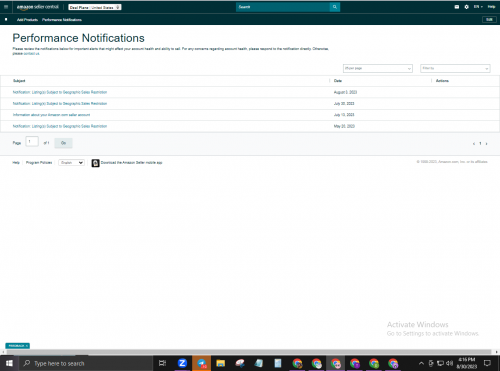Open the settings gear icon
The width and height of the screenshot is (500, 371).
click(x=466, y=7)
